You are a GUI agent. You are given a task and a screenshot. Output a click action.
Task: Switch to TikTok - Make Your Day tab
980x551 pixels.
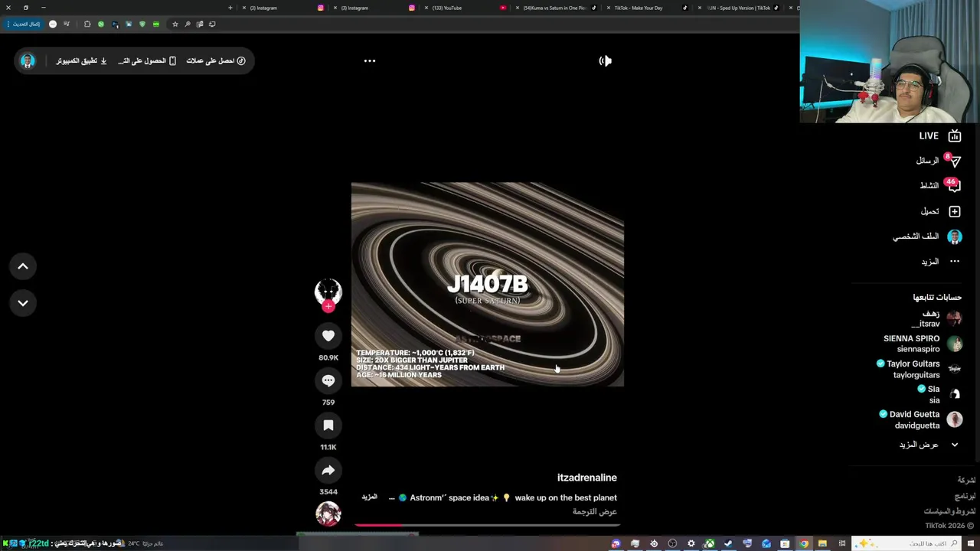[x=647, y=8]
